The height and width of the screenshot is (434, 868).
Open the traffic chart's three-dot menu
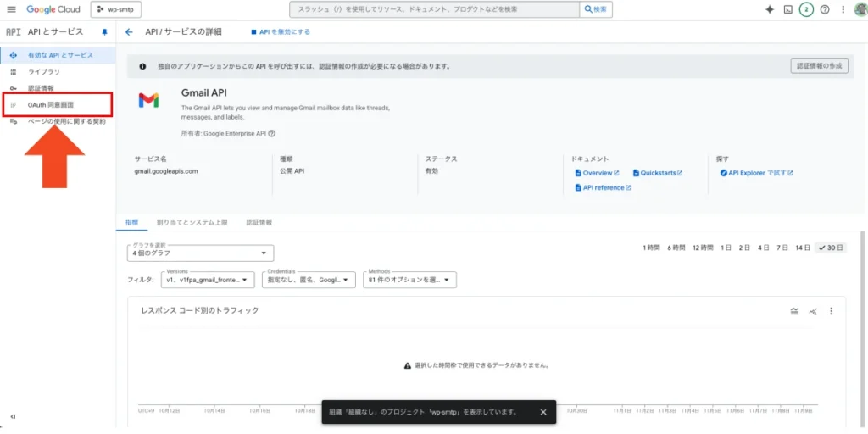(832, 311)
